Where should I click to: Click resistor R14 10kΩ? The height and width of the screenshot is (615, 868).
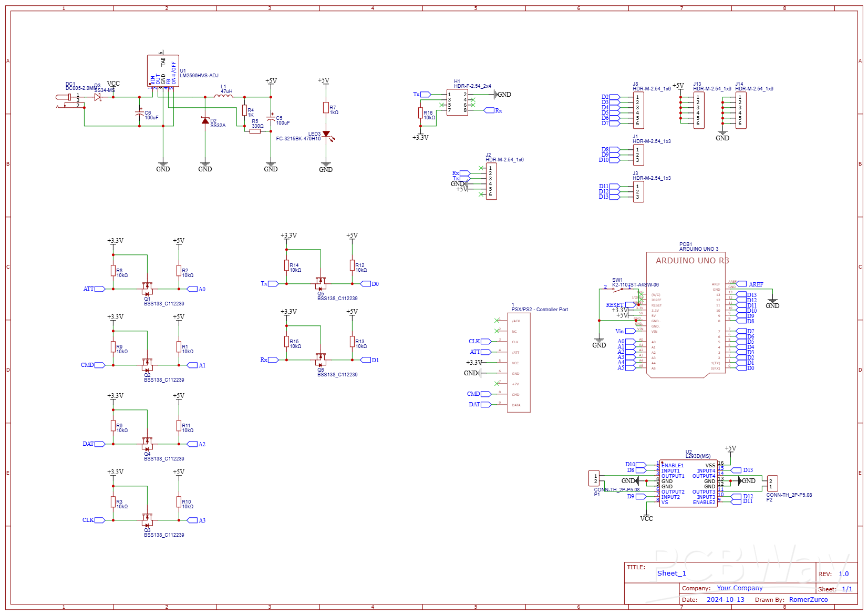286,265
